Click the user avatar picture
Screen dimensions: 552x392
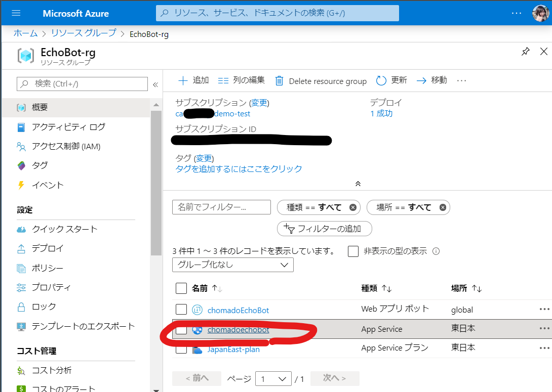540,13
